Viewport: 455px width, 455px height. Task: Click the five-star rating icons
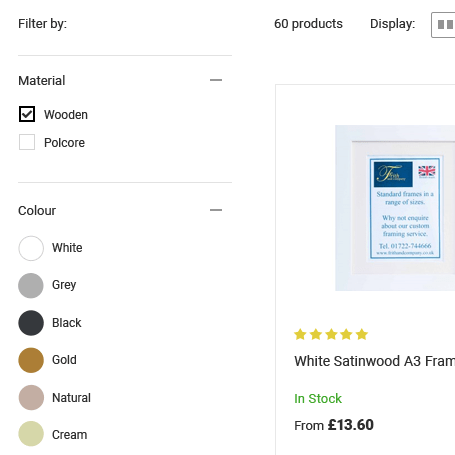(x=331, y=334)
